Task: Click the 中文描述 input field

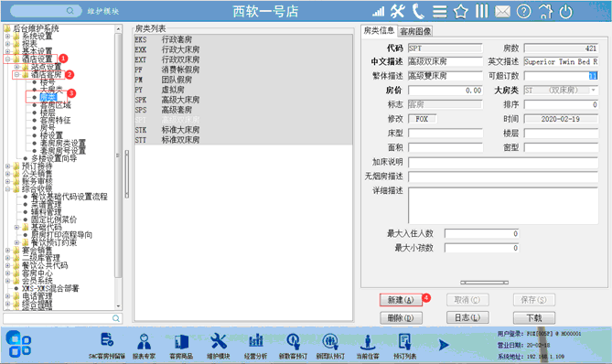Action: 445,61
